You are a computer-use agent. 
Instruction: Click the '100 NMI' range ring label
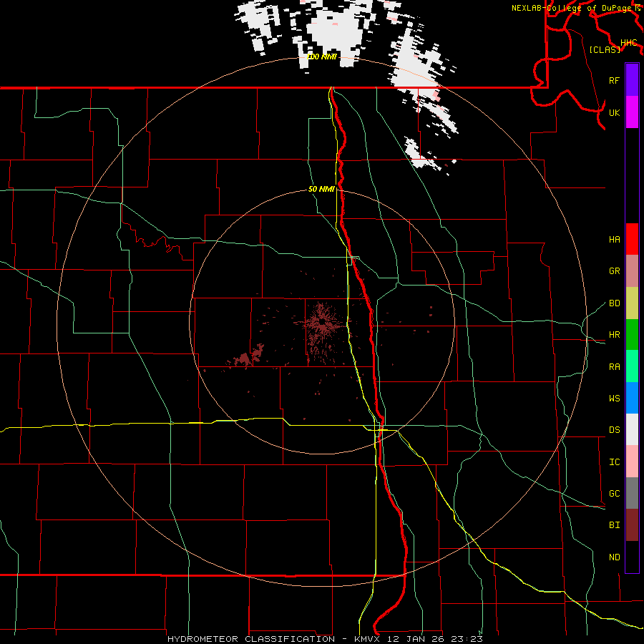[x=322, y=57]
